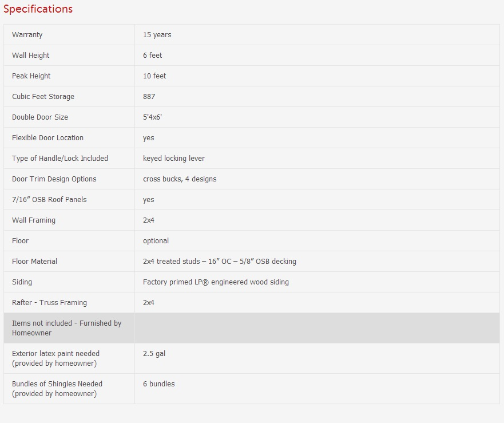
Task: Select the 6 bundles shingles value
Action: click(x=159, y=384)
